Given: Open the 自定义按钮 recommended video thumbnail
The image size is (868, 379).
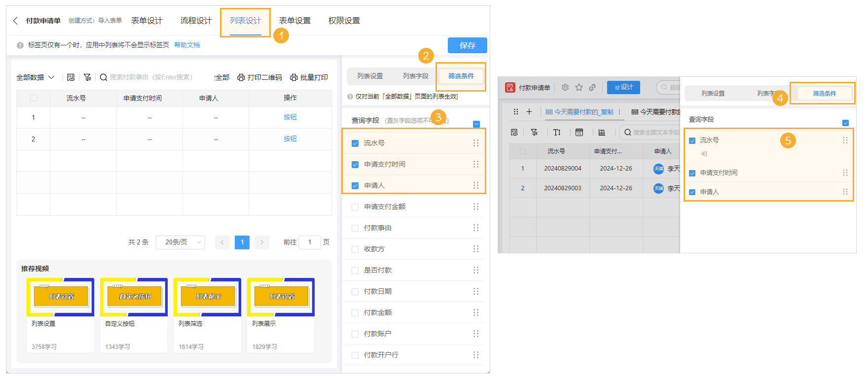Looking at the screenshot, I should (134, 297).
